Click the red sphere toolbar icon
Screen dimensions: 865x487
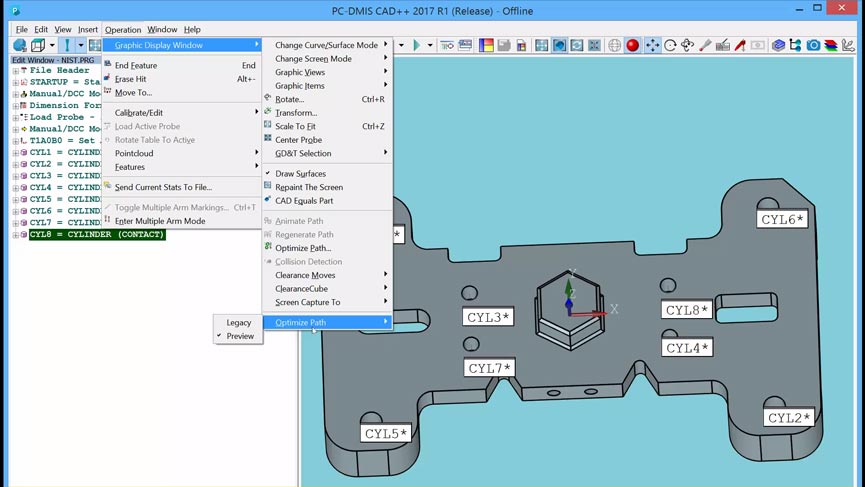[632, 46]
